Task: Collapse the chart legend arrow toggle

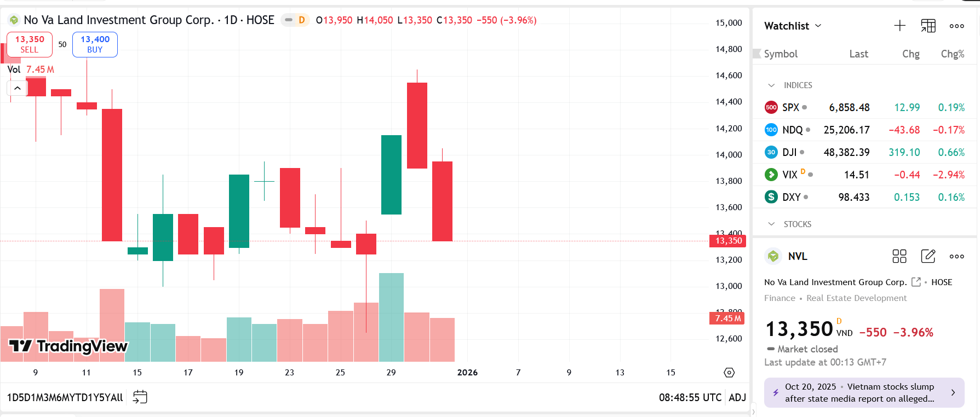Action: pos(18,88)
